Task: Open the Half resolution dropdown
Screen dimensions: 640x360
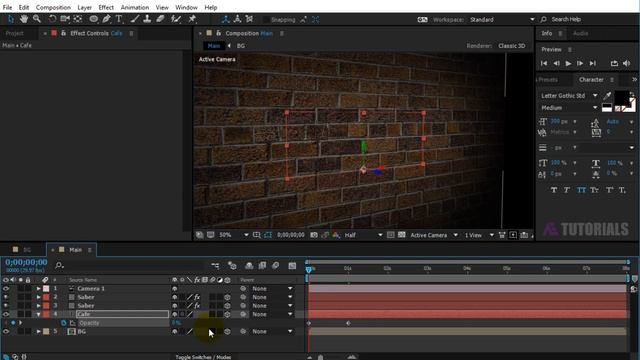Action: (x=363, y=235)
